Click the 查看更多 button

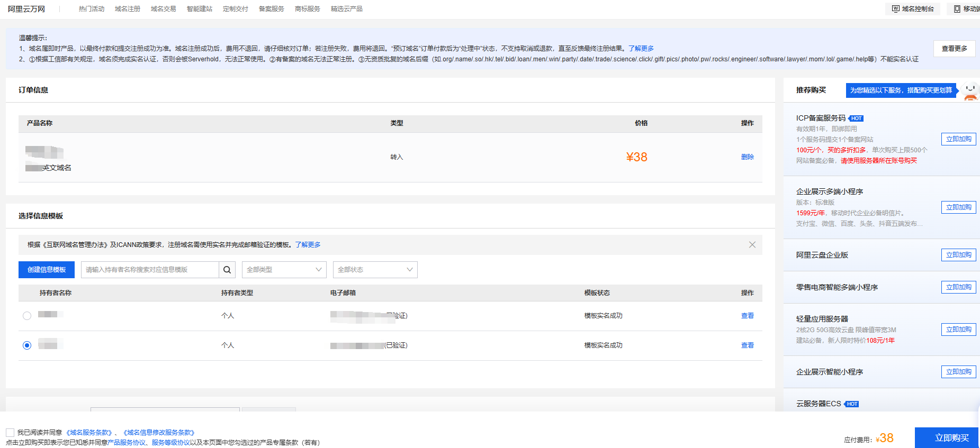(x=954, y=49)
